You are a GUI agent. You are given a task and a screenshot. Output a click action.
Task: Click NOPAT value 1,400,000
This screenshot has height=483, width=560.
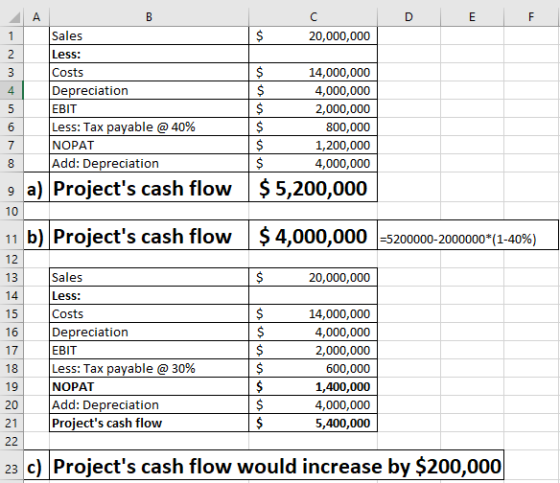pyautogui.click(x=313, y=387)
